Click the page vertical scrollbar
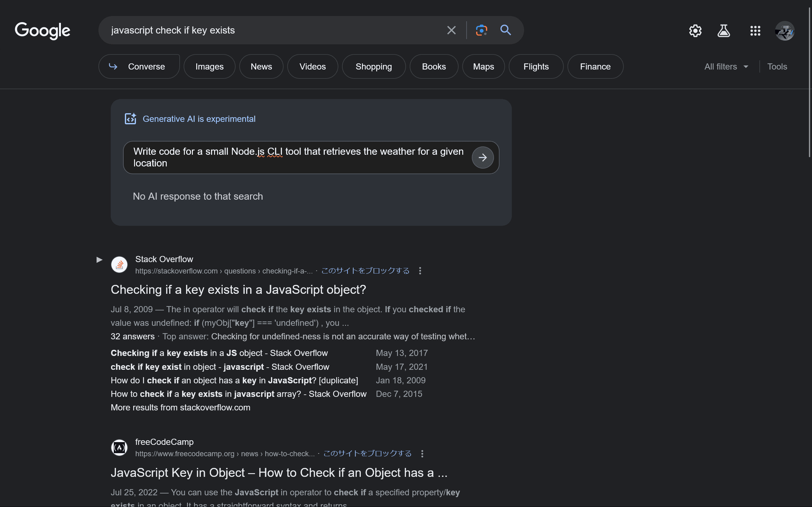The width and height of the screenshot is (812, 507). pyautogui.click(x=809, y=82)
